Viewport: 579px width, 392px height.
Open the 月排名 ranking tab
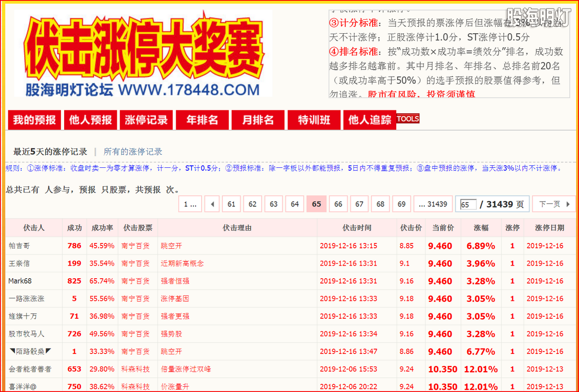[x=258, y=120]
